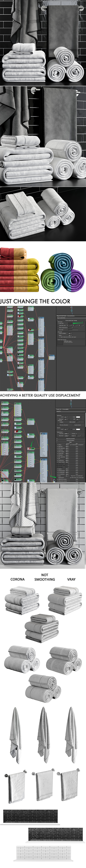Click the CORONA label

(x=17, y=579)
